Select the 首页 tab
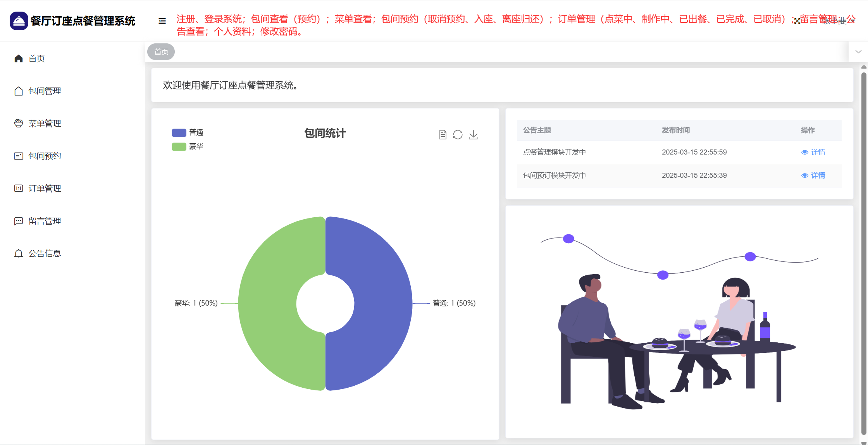This screenshot has width=868, height=445. click(x=161, y=52)
